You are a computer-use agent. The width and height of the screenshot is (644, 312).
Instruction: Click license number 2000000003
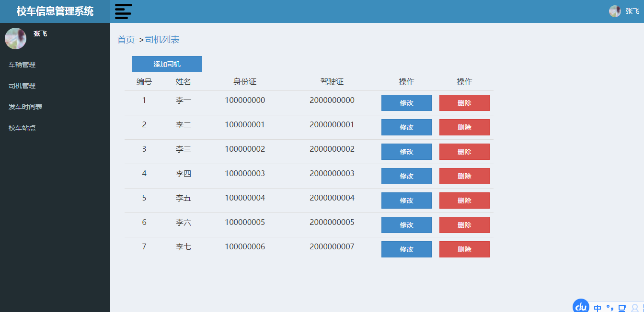[x=332, y=173]
